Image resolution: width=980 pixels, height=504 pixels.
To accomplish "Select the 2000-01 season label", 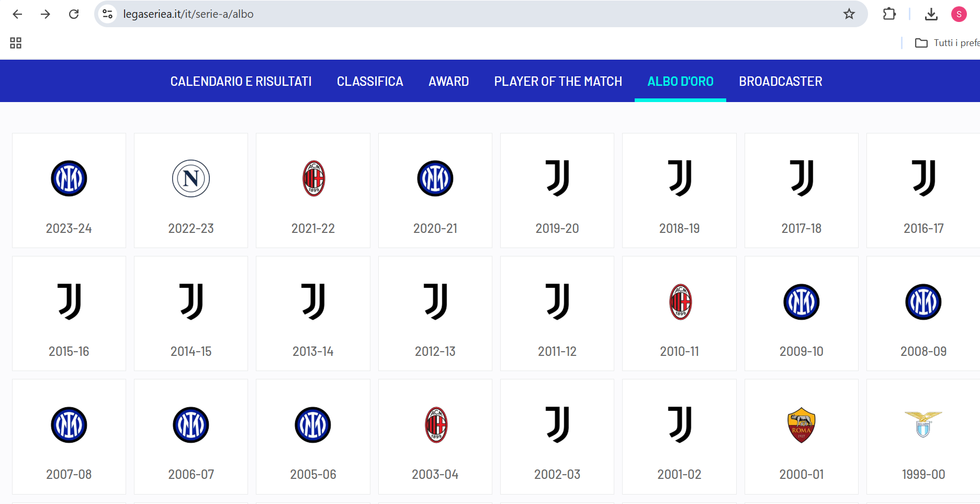I will [802, 474].
